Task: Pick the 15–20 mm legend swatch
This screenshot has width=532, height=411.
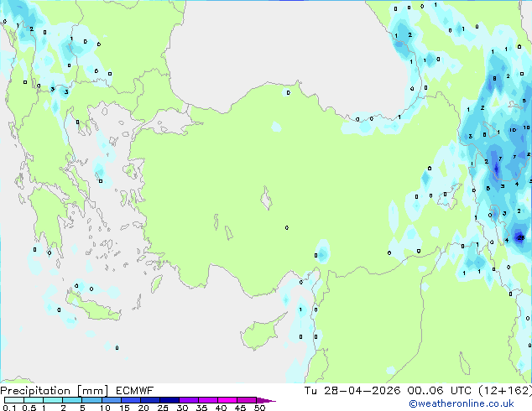Action: coord(130,400)
